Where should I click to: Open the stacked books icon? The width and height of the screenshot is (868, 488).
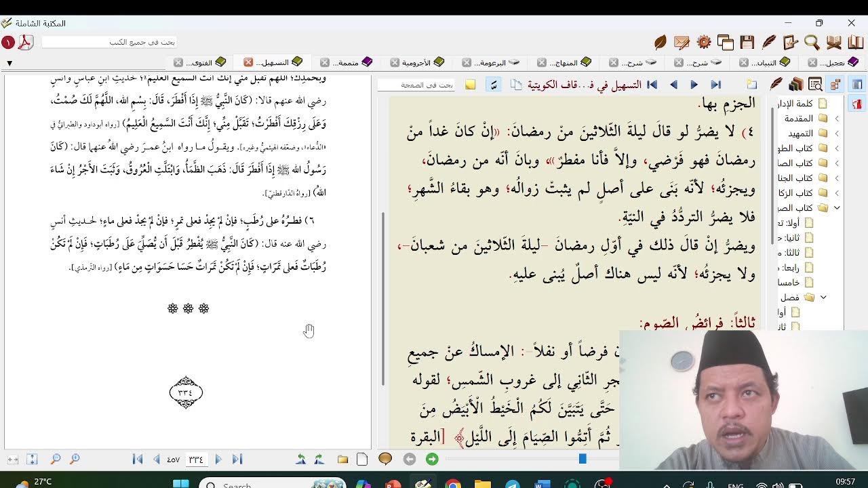click(x=796, y=85)
